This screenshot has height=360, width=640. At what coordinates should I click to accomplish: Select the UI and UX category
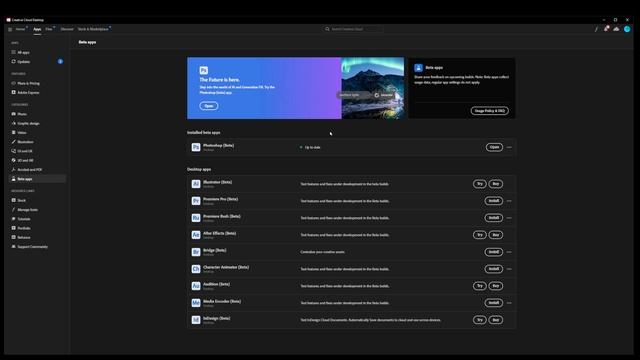[37, 151]
